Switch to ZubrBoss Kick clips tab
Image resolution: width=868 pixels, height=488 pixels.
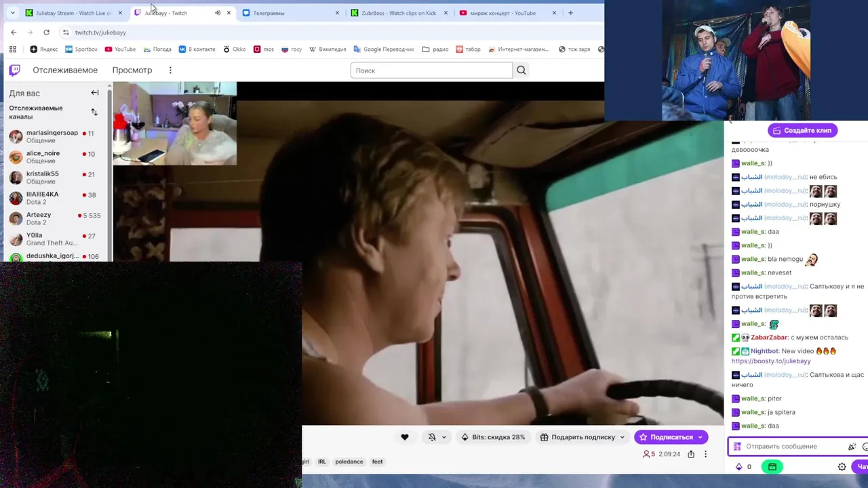tap(399, 13)
